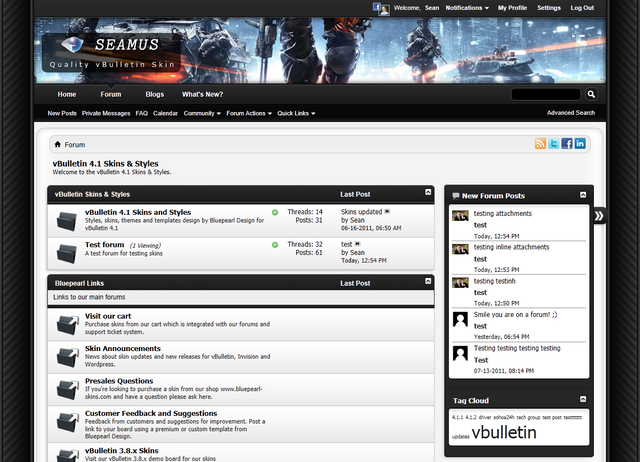Screen dimensions: 640x462
Task: Go to last post in Skins updated
Action: [x=387, y=212]
